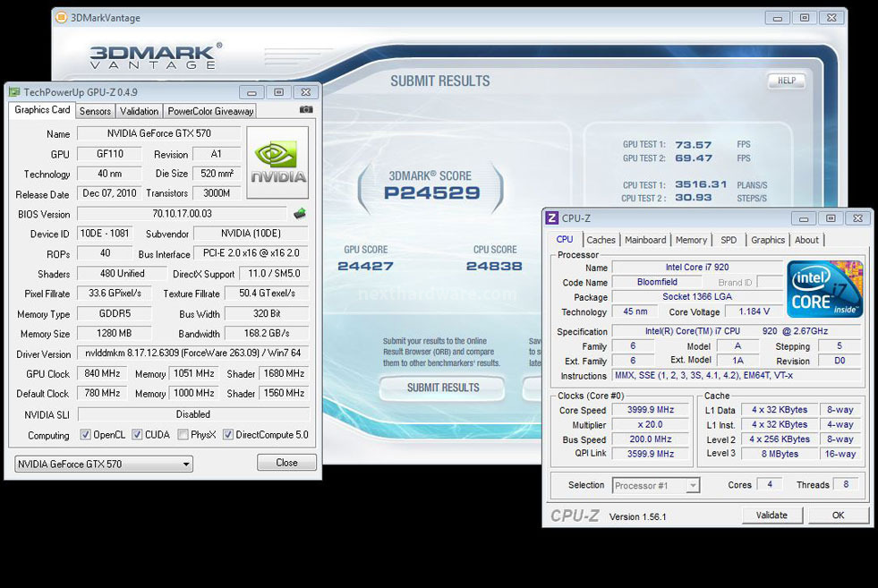This screenshot has width=878, height=588.
Task: Click the Memory Size value 1280 MB
Action: click(115, 333)
